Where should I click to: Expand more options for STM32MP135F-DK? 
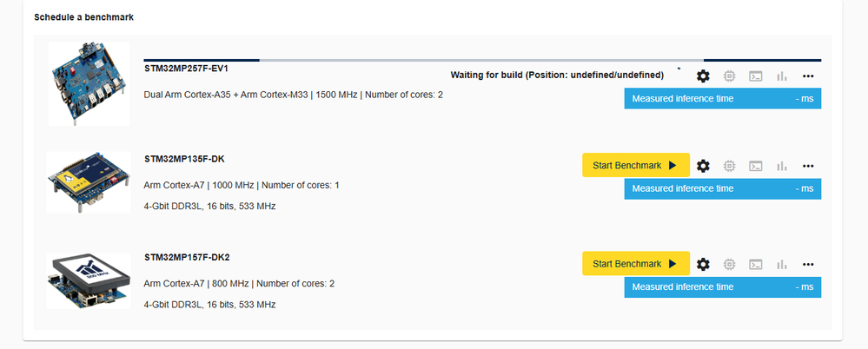808,165
